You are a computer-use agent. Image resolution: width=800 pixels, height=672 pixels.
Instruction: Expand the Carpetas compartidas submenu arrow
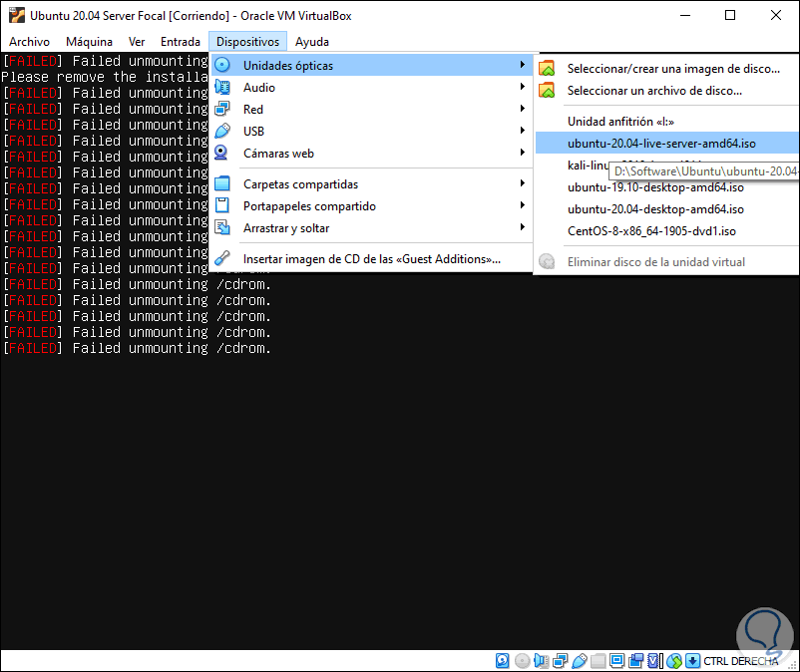coord(523,182)
